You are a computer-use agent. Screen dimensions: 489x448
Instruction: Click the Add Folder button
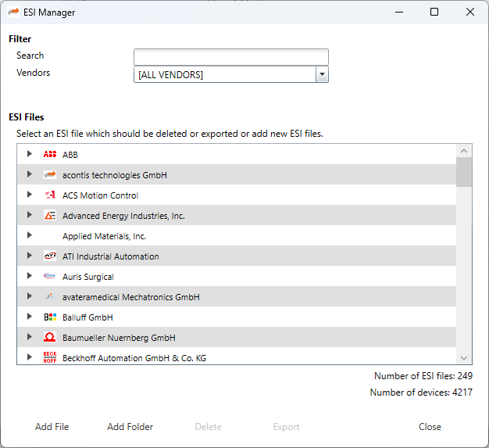(x=130, y=426)
